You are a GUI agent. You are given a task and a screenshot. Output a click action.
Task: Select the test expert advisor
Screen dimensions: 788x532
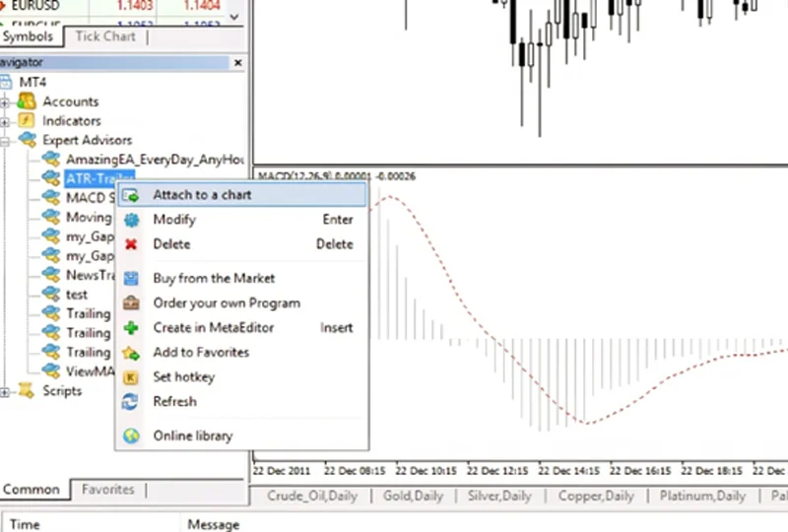77,295
